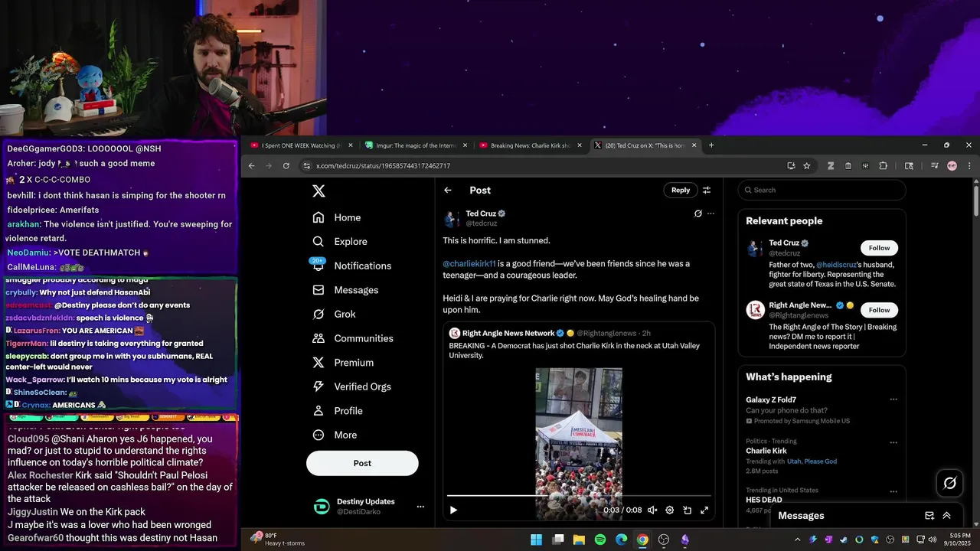The image size is (980, 551).
Task: Click the X Search field
Action: [x=822, y=190]
